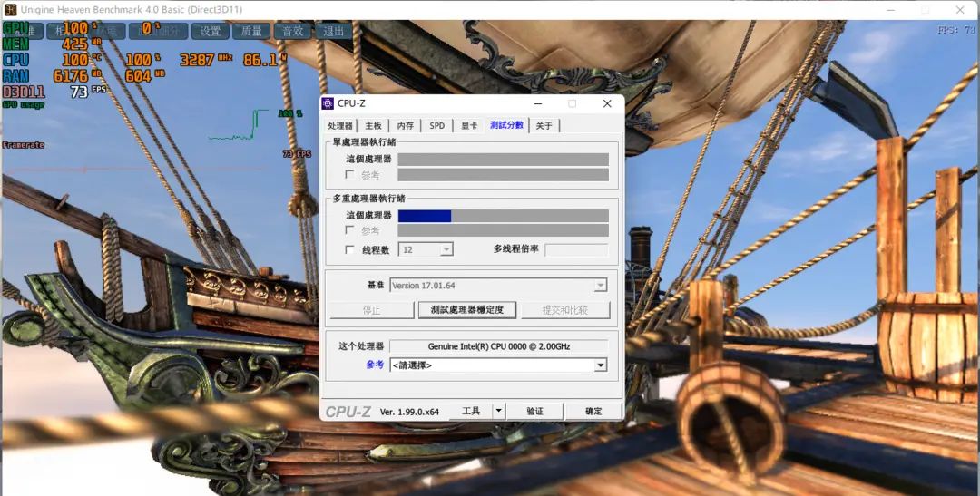
Task: Click the RAM 6176 MB overlay value
Action: (77, 75)
